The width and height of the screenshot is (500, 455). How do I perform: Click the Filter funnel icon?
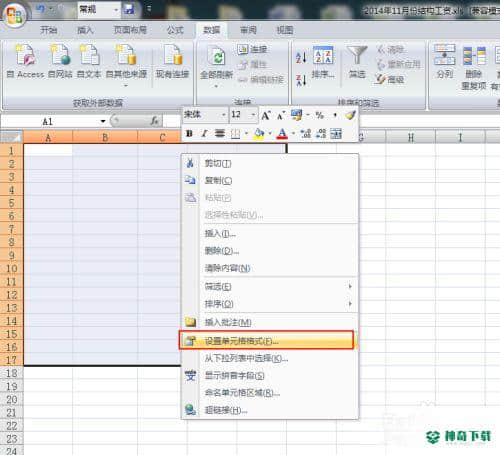[x=357, y=55]
